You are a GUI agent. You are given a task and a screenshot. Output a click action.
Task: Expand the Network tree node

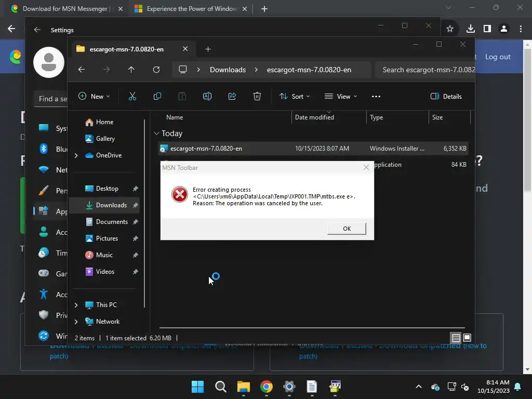76,322
